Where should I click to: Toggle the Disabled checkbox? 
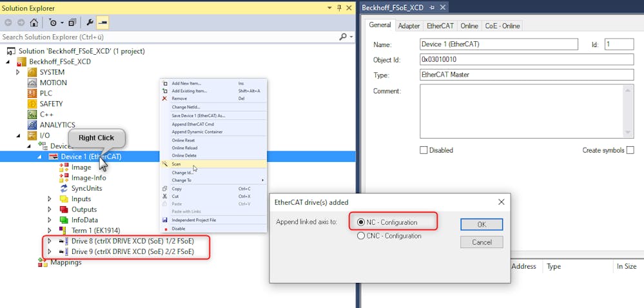pyautogui.click(x=424, y=150)
